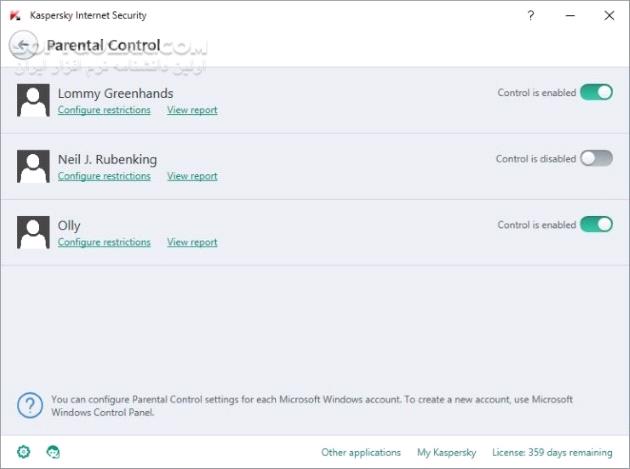This screenshot has width=630, height=469.
Task: Click 'Control is enabled' label in Olly's row
Action: tap(537, 225)
